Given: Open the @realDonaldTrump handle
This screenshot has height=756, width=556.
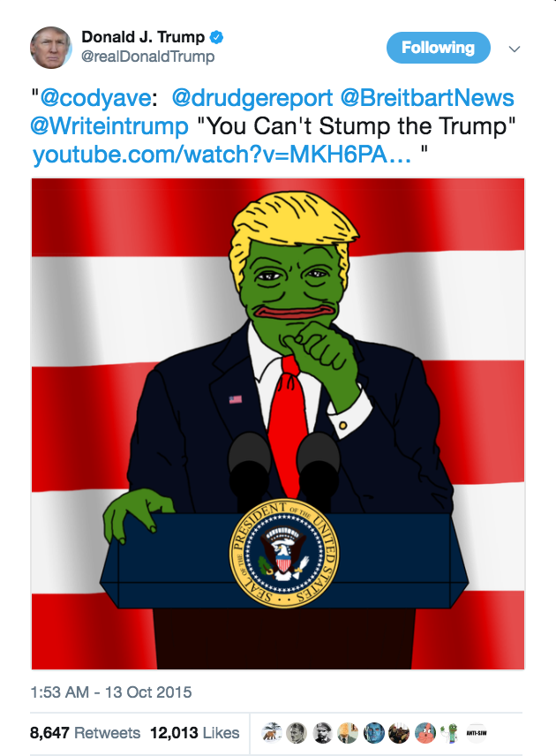Looking at the screenshot, I should (x=148, y=57).
